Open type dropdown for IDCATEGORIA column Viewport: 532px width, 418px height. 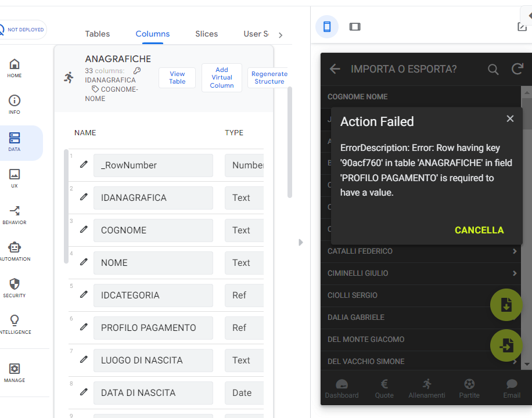(245, 295)
